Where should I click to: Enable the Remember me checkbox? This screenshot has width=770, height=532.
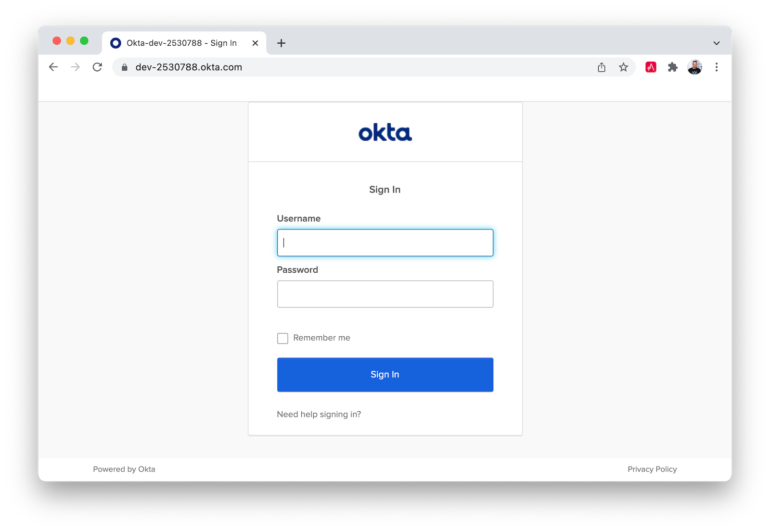[x=283, y=338]
